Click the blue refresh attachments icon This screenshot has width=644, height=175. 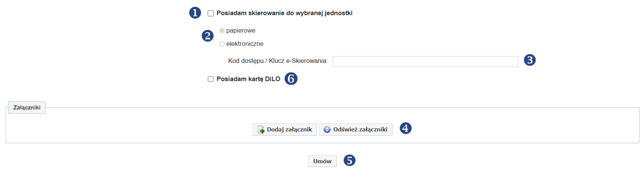[x=327, y=130]
